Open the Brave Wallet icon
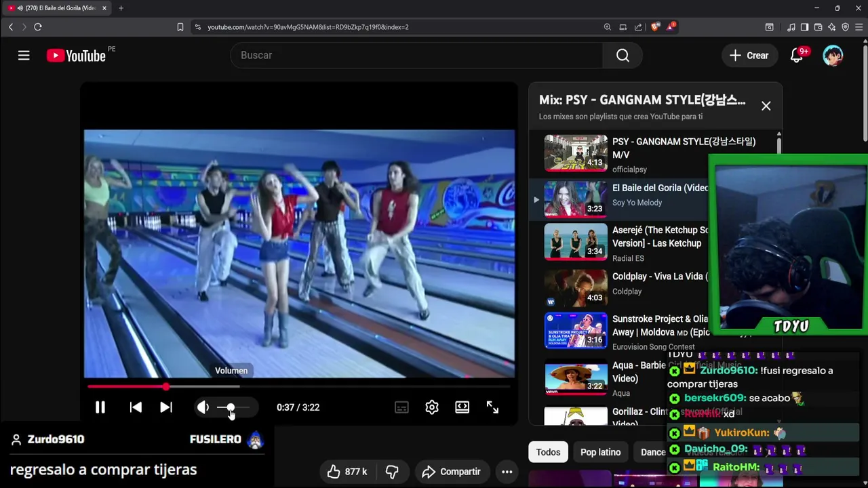 tap(818, 27)
